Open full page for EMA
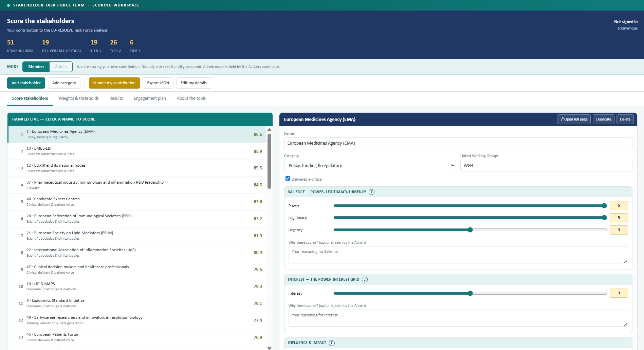 (574, 119)
